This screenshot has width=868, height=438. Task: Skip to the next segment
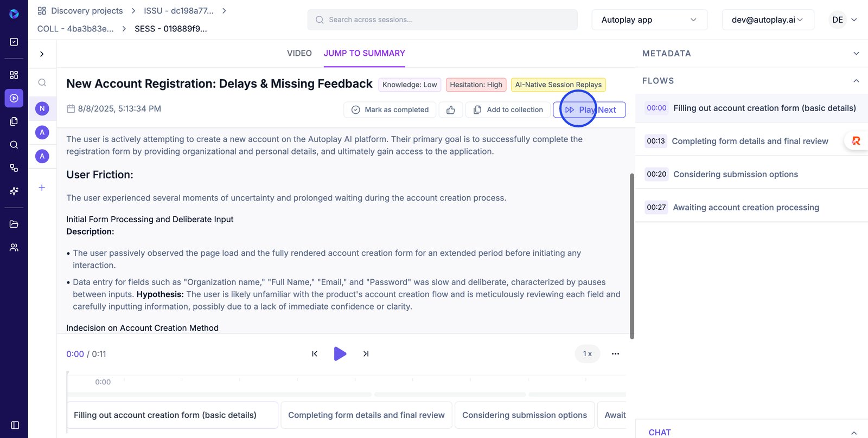tap(366, 354)
